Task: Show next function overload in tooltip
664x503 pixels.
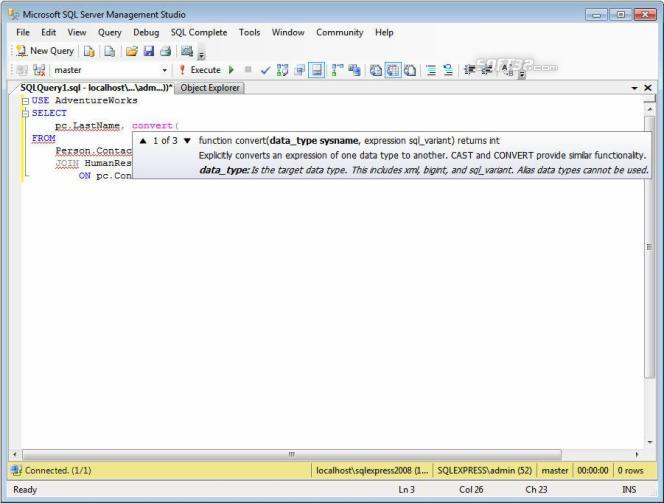Action: click(x=187, y=141)
